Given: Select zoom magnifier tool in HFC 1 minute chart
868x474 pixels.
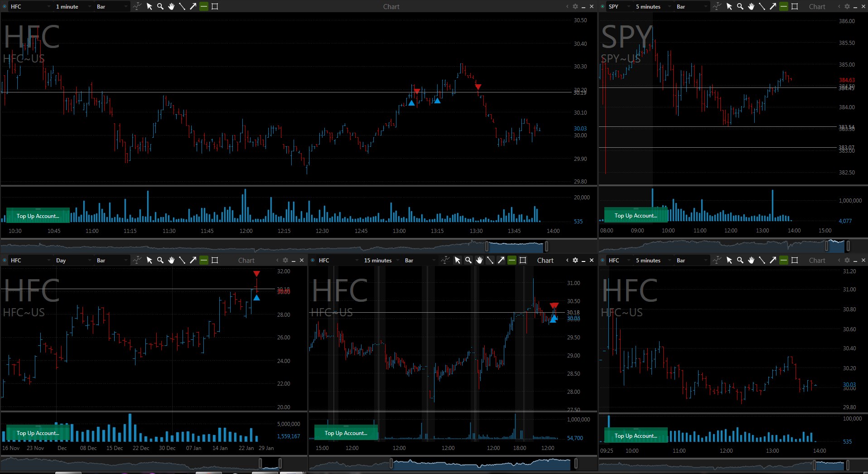Looking at the screenshot, I should coord(160,6).
